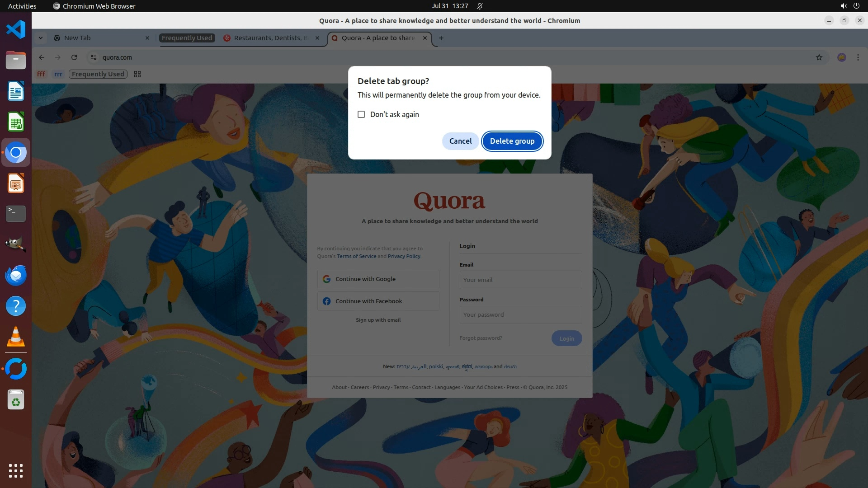The width and height of the screenshot is (868, 488).
Task: View site information icon beside quora.com
Action: 94,57
